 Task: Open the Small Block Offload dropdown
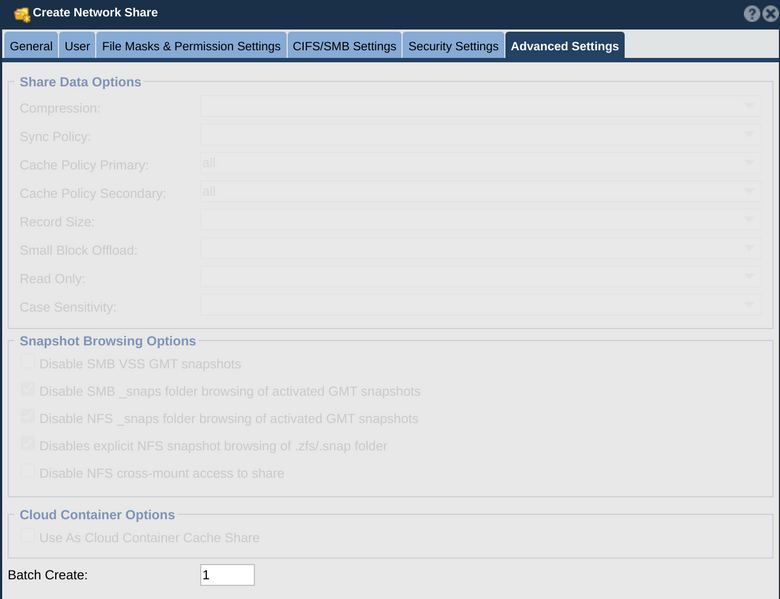pyautogui.click(x=480, y=248)
